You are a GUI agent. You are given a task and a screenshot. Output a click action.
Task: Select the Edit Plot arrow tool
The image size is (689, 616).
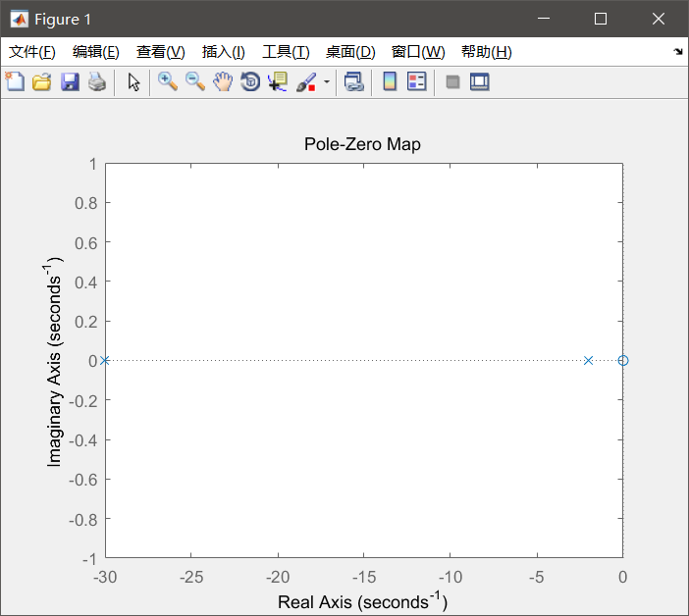pos(133,82)
